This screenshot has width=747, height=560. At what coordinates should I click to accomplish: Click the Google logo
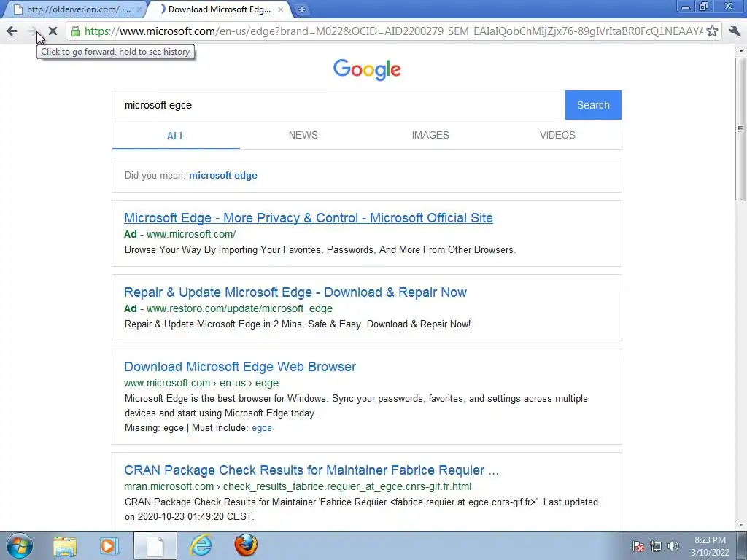[x=367, y=69]
